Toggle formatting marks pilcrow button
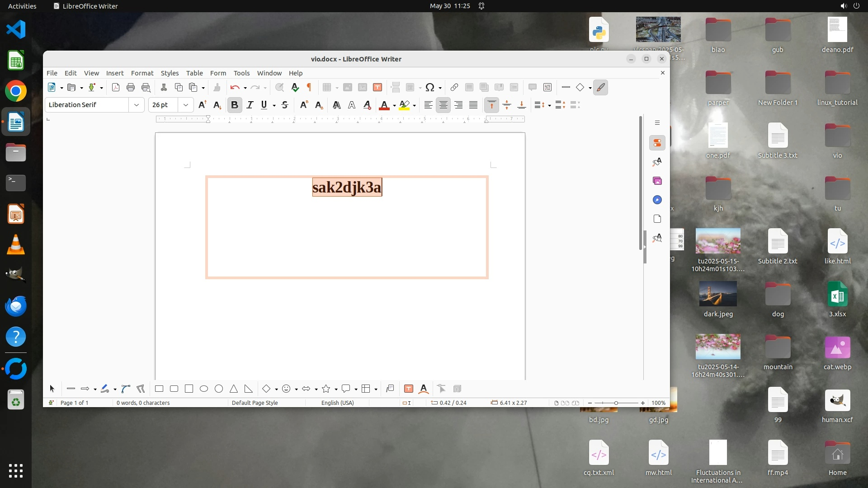Image resolution: width=868 pixels, height=488 pixels. coord(309,87)
